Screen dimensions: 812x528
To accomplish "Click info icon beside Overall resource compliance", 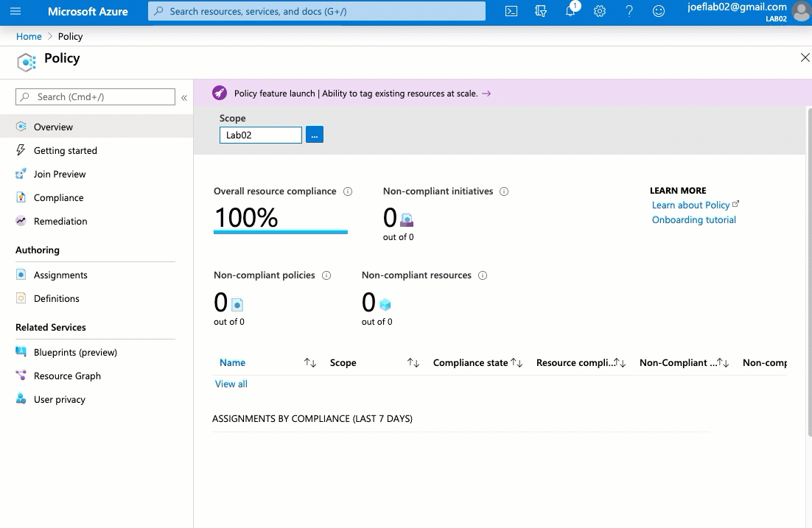I will [x=348, y=191].
